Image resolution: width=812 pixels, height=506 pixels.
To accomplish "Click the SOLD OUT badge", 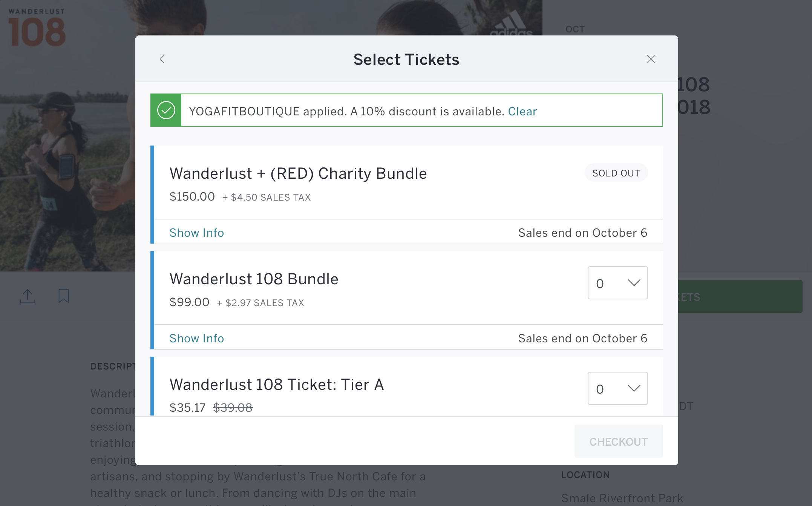I will click(x=616, y=173).
